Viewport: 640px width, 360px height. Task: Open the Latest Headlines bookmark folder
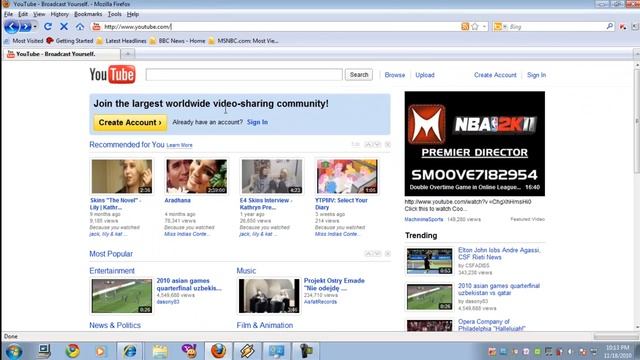[121, 41]
